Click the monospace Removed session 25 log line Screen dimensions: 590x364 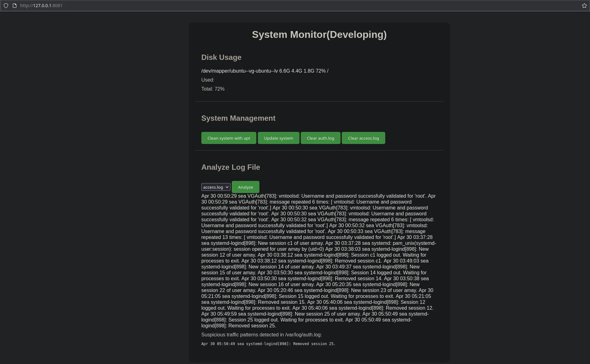click(268, 344)
